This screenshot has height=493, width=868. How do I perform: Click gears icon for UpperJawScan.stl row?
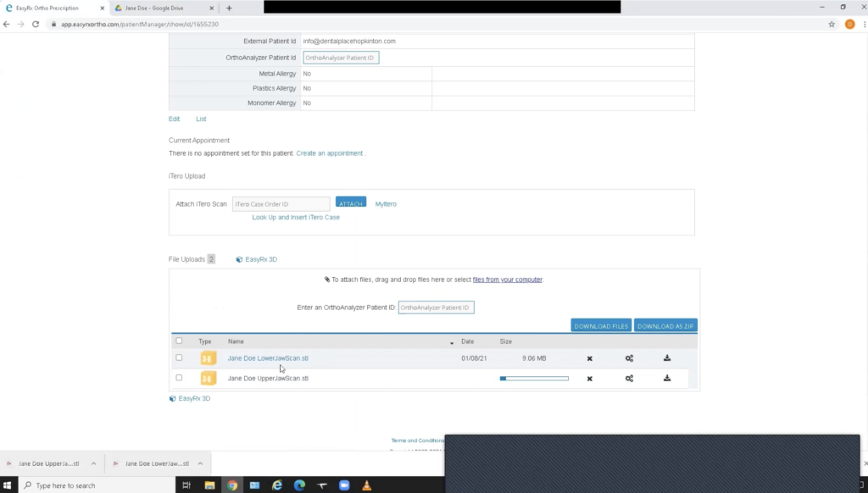click(x=629, y=379)
